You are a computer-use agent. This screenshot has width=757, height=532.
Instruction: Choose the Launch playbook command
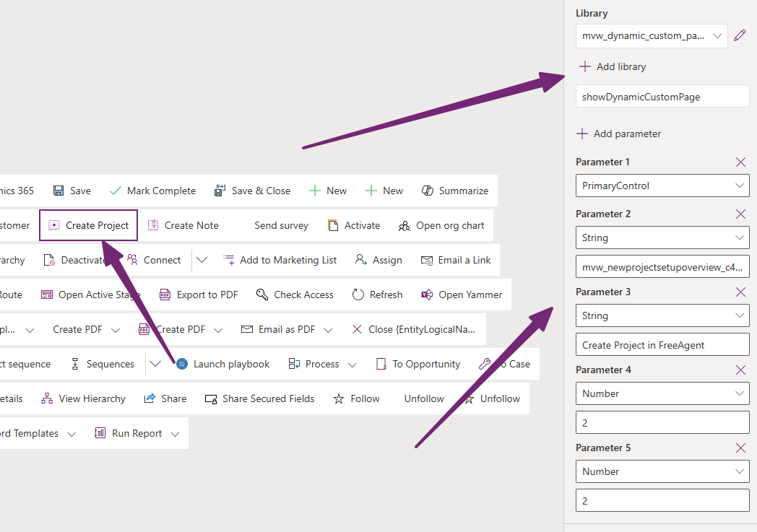tap(222, 364)
